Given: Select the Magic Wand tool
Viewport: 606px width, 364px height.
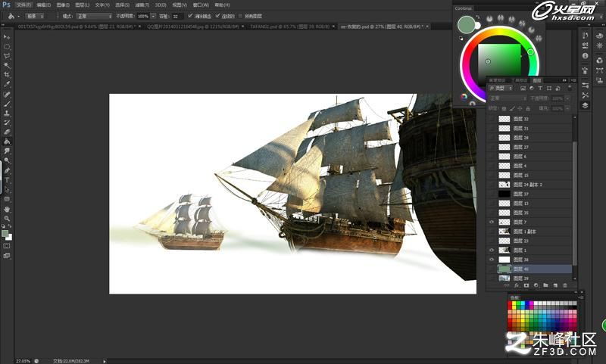Looking at the screenshot, I should (7, 65).
